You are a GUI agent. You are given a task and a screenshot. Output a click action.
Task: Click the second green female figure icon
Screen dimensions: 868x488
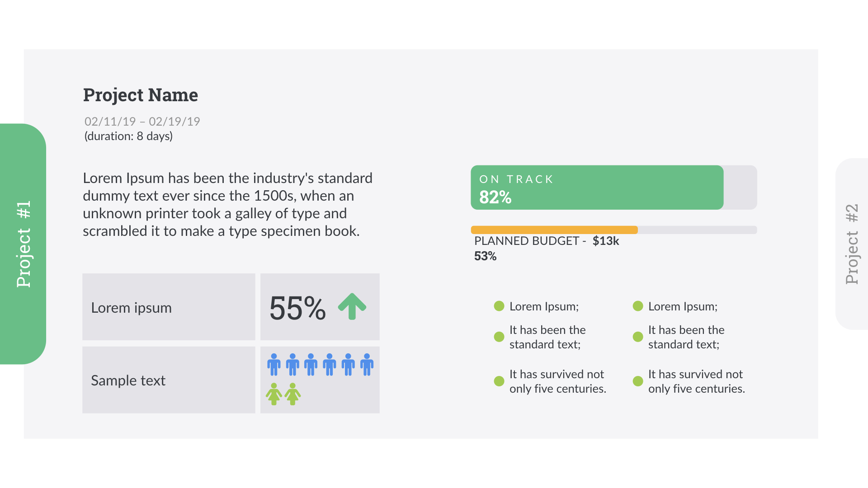292,394
